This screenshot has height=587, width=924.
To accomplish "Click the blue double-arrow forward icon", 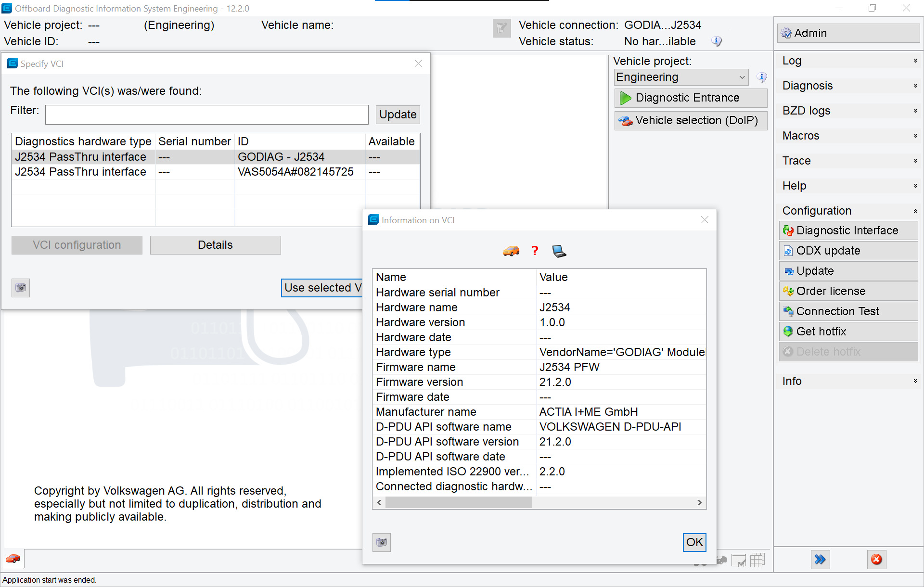I will pyautogui.click(x=820, y=559).
